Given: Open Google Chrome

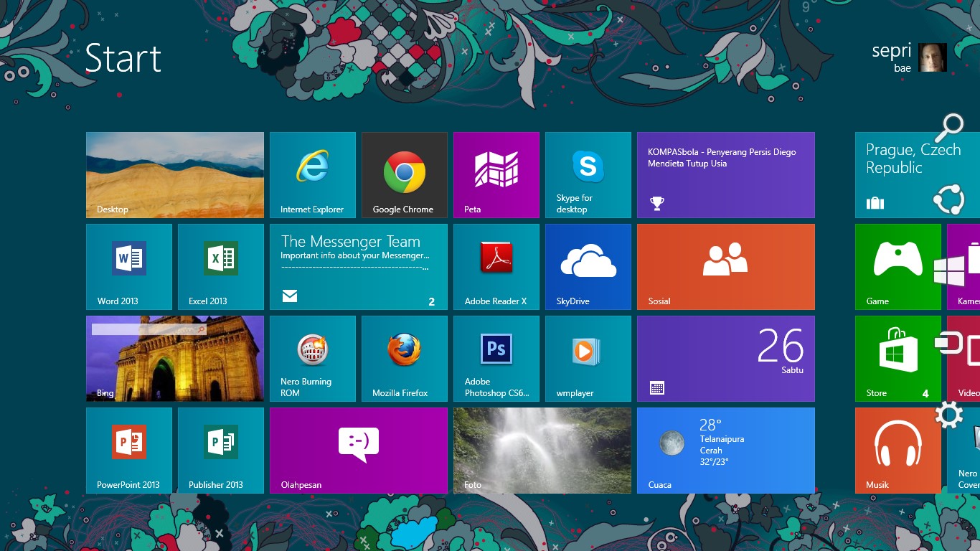Looking at the screenshot, I should tap(404, 174).
